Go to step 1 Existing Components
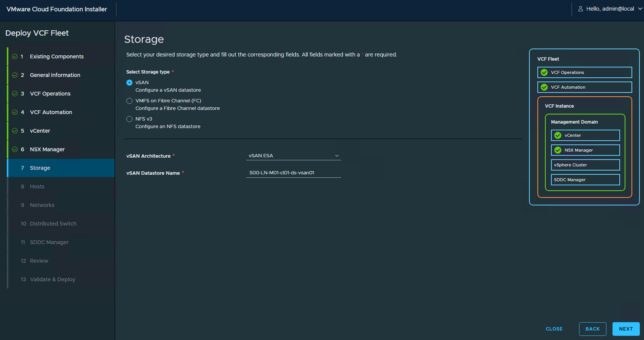 (x=61, y=56)
